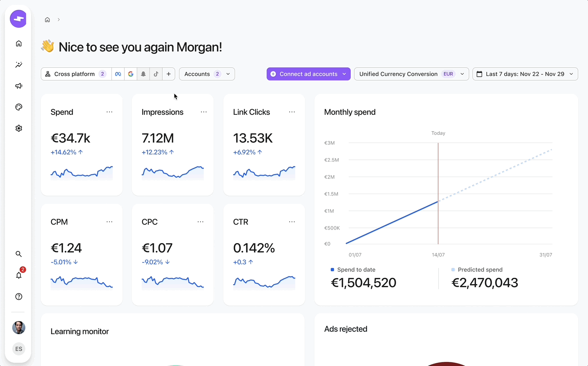Open the CPC card options menu
This screenshot has width=588, height=366.
tap(200, 222)
